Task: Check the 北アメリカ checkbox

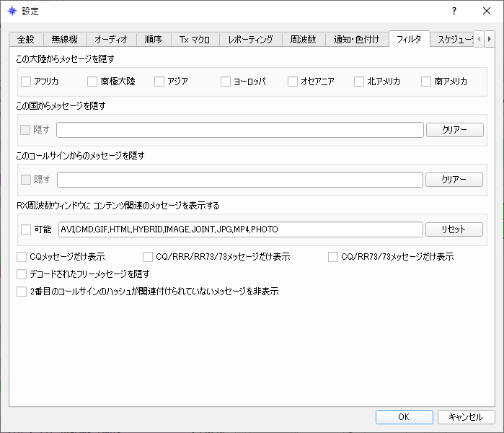Action: click(359, 82)
